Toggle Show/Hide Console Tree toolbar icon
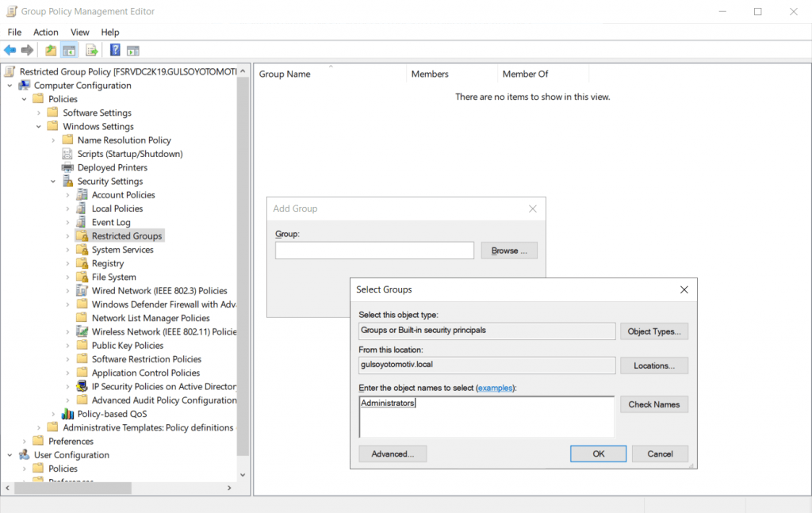Viewport: 812px width, 513px height. tap(70, 51)
